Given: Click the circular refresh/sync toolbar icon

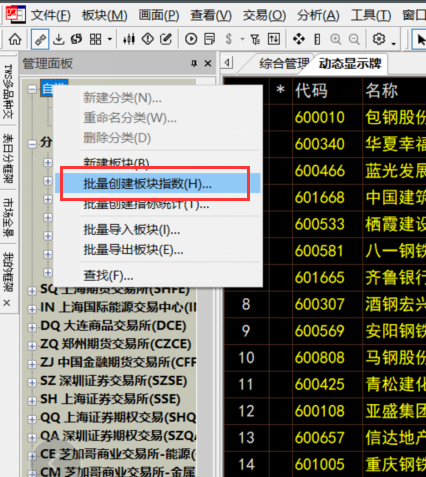Looking at the screenshot, I should (x=76, y=39).
